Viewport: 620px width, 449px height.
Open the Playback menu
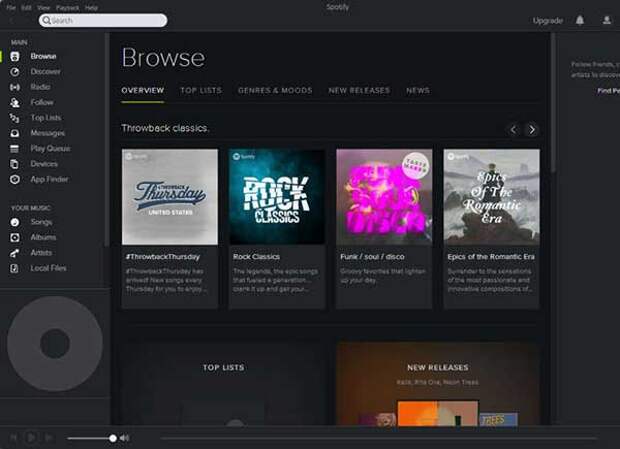coord(67,8)
